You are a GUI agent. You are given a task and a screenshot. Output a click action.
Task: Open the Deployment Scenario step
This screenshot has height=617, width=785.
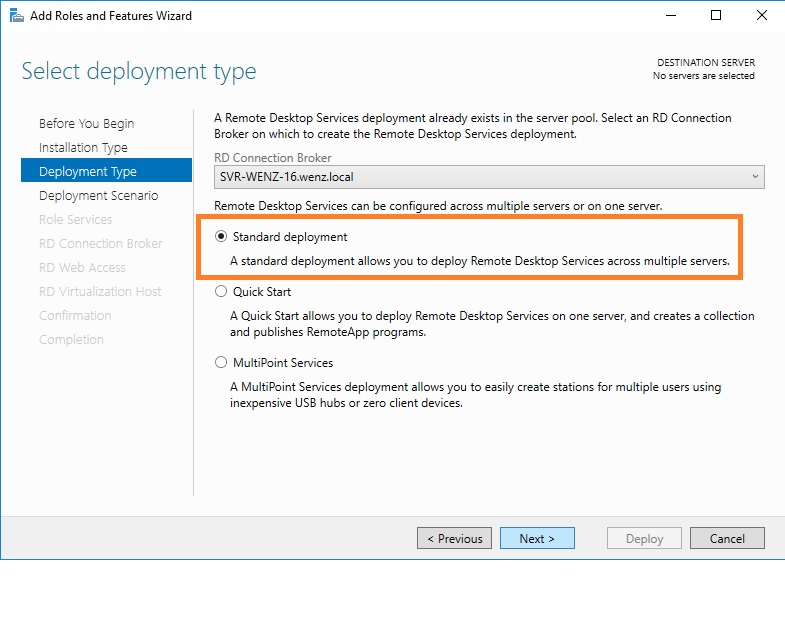pos(99,195)
